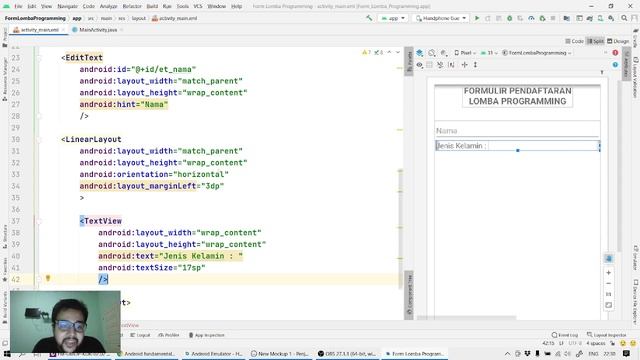The width and height of the screenshot is (640, 360).
Task: Open OBS taskbar window
Action: coord(346,353)
